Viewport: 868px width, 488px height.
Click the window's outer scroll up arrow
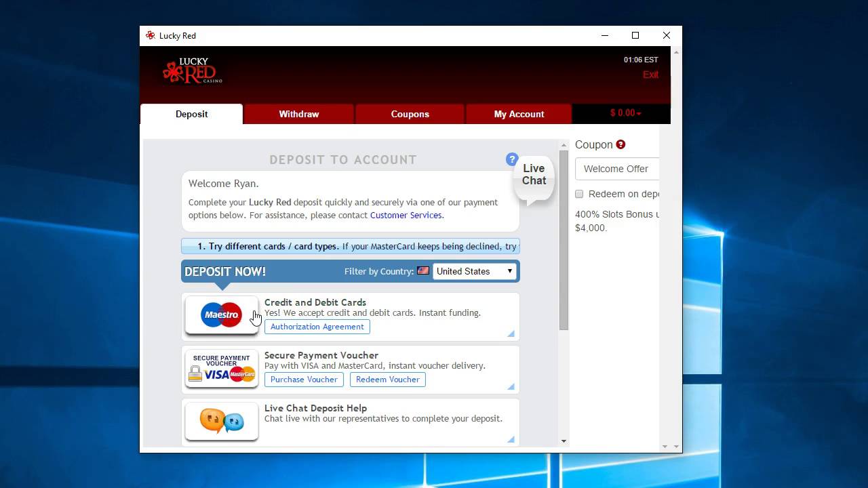point(676,52)
